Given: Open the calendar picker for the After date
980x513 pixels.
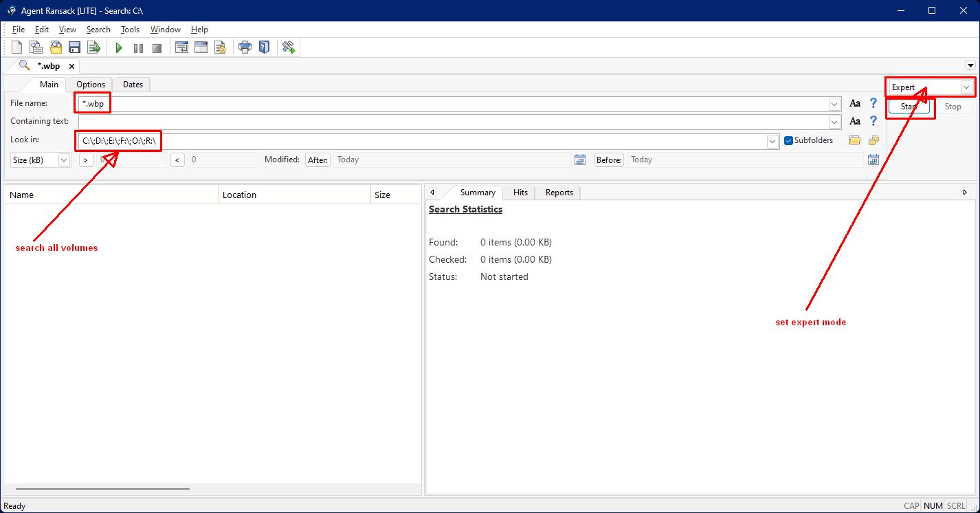Looking at the screenshot, I should (x=580, y=160).
